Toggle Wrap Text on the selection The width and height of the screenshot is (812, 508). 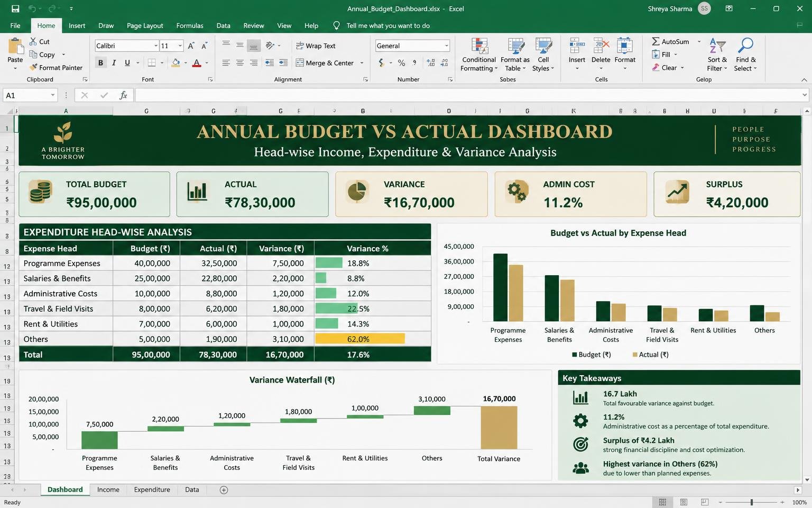tap(316, 46)
